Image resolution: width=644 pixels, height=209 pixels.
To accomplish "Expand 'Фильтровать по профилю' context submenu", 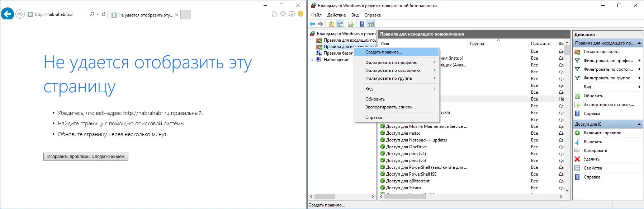I will [x=396, y=62].
